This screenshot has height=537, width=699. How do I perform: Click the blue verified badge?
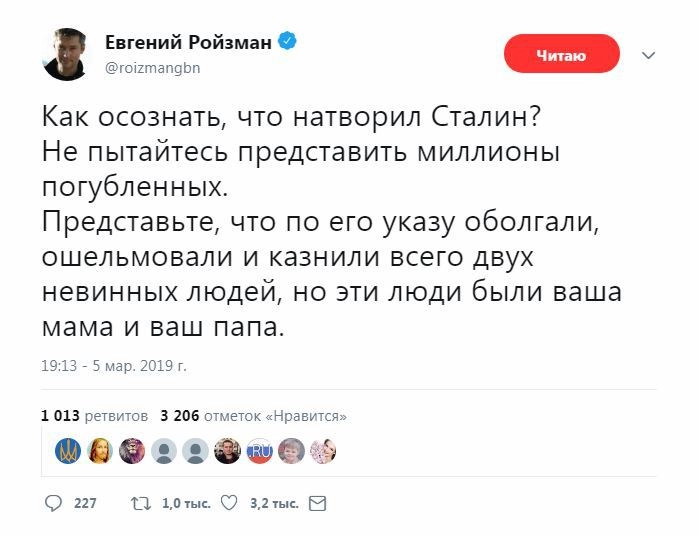coord(286,43)
